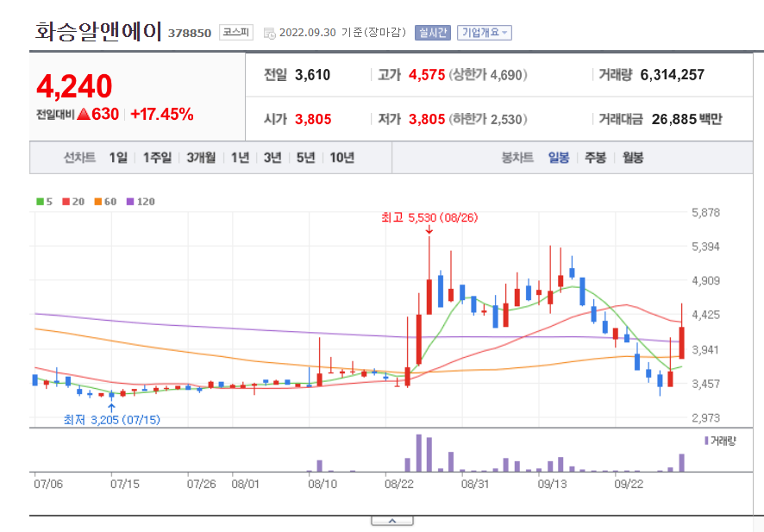The height and width of the screenshot is (532, 764).
Task: Click the calendar icon beside 2022.09.30
Action: coord(269,33)
